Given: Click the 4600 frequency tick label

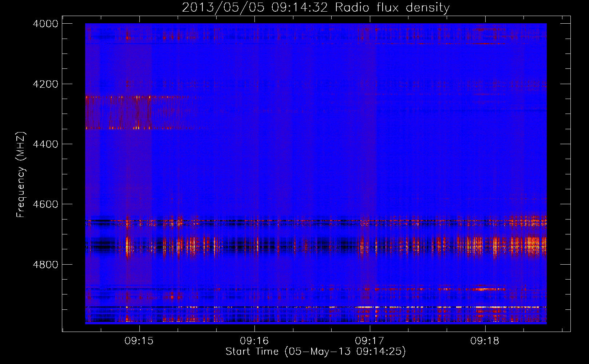Looking at the screenshot, I should 46,204.
